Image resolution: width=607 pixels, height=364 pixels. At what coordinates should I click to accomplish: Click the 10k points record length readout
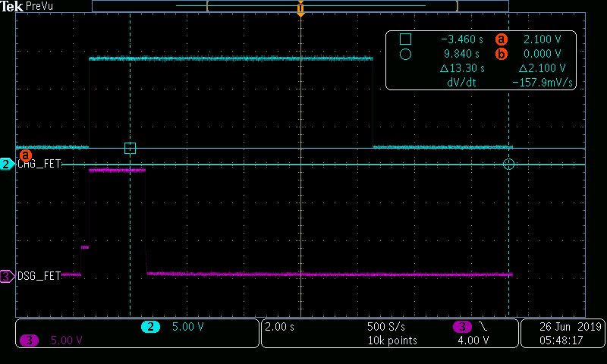(392, 340)
